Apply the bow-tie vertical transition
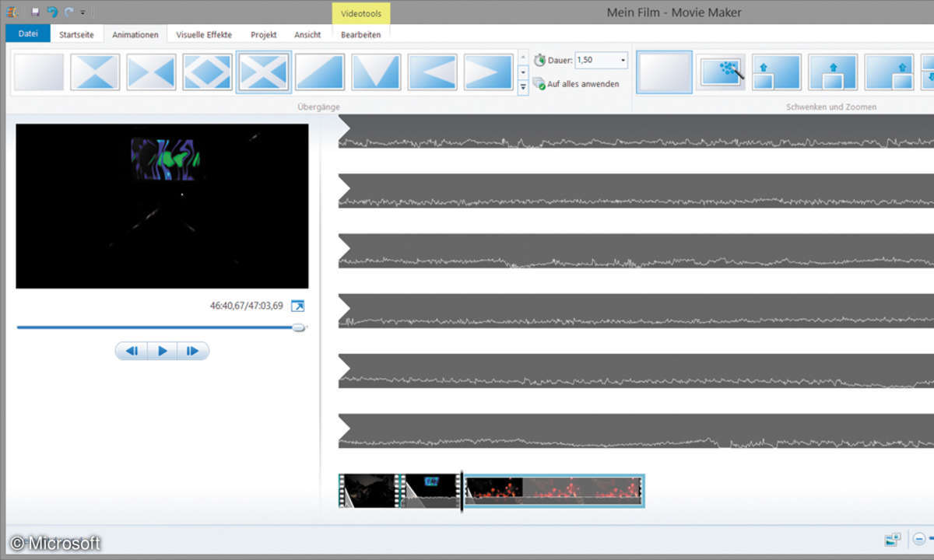 95,72
